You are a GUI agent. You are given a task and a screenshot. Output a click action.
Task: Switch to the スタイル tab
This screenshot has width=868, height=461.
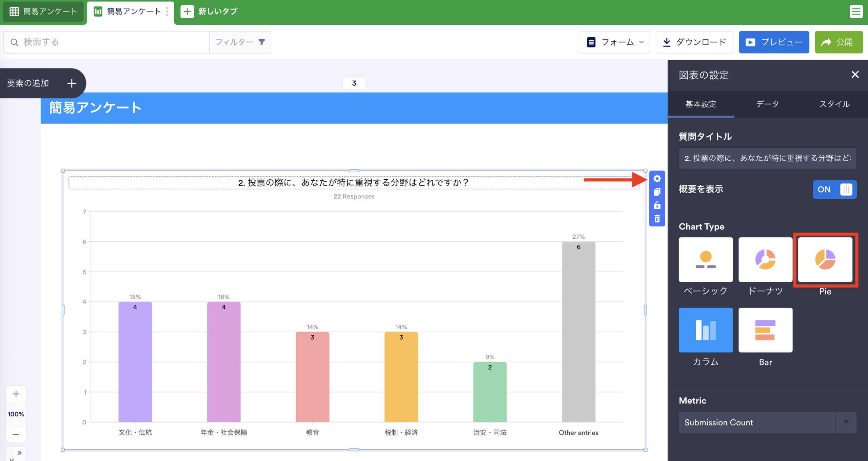click(x=834, y=104)
